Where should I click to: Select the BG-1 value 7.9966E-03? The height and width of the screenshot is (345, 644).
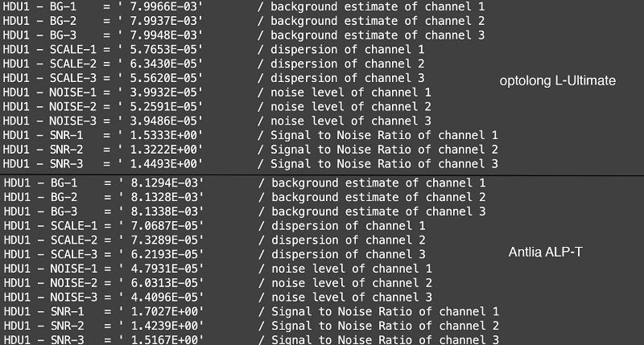click(164, 6)
